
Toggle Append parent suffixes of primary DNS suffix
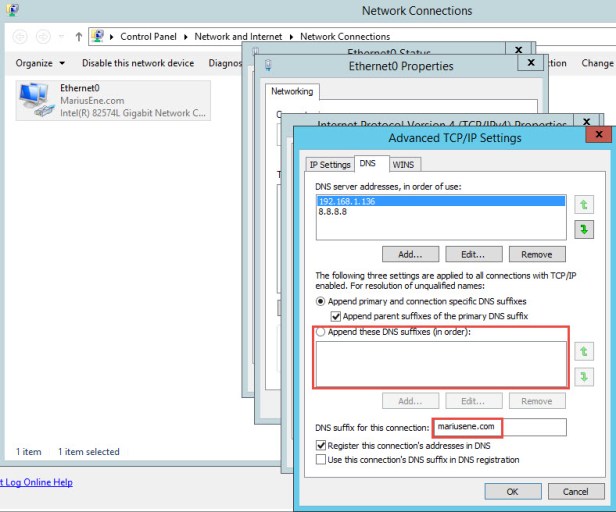click(x=335, y=316)
